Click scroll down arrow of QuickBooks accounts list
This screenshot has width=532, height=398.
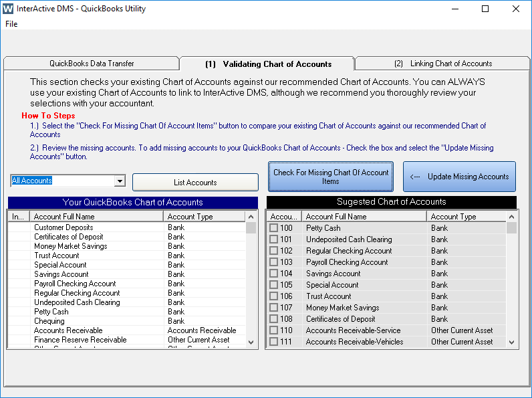click(251, 342)
